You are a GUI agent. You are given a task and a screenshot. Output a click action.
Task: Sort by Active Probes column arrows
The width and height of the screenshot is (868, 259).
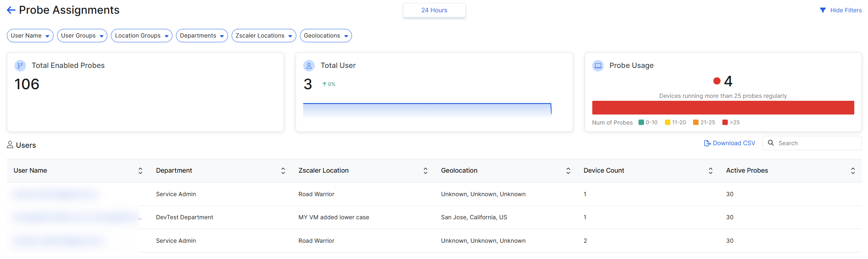point(853,171)
